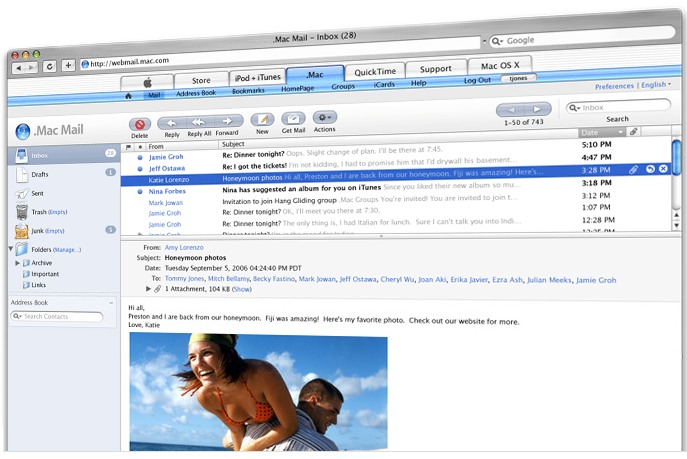Sort by flag column header
The height and width of the screenshot is (459, 687).
[x=128, y=147]
